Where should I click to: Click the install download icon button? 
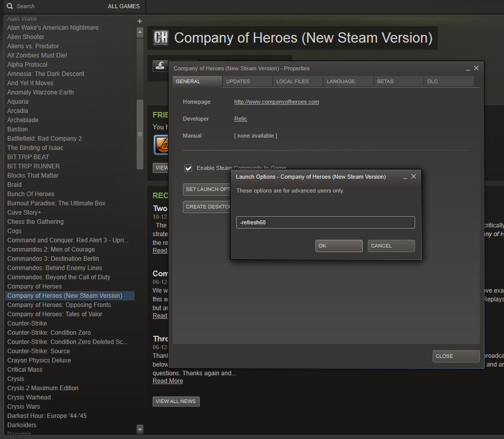160,66
